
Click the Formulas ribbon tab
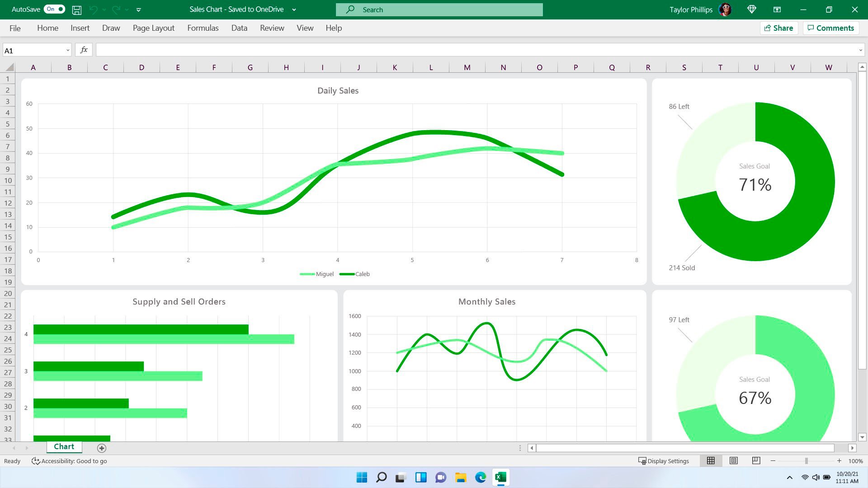point(203,28)
